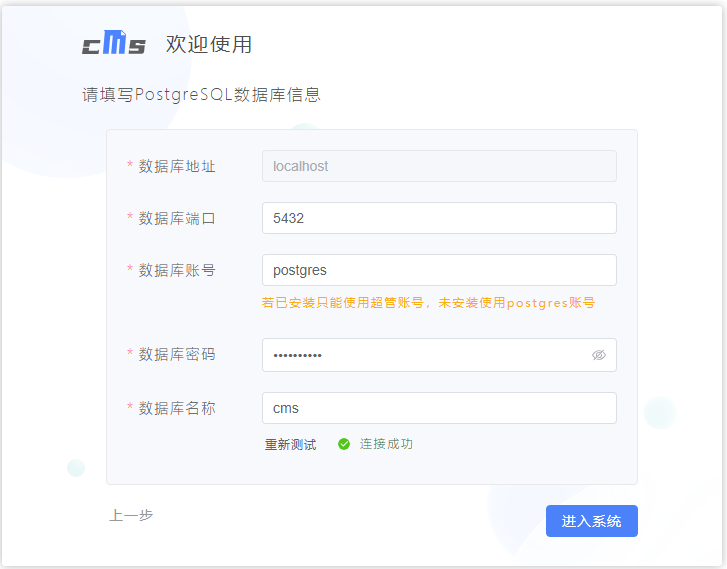Viewport: 727px width, 569px height.
Task: Click the PostgreSQL database info subtitle
Action: coord(201,95)
